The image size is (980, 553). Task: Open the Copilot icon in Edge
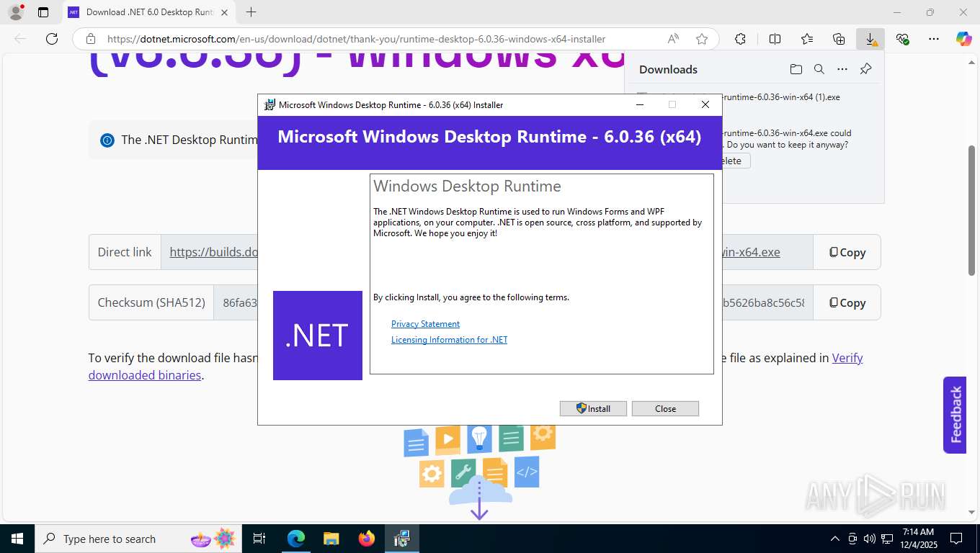964,39
